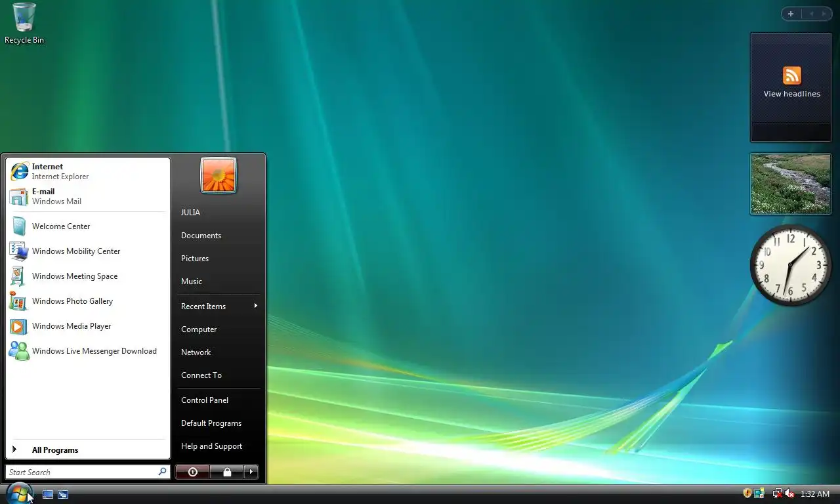
Task: Click the security shield tray icon
Action: [x=747, y=493]
